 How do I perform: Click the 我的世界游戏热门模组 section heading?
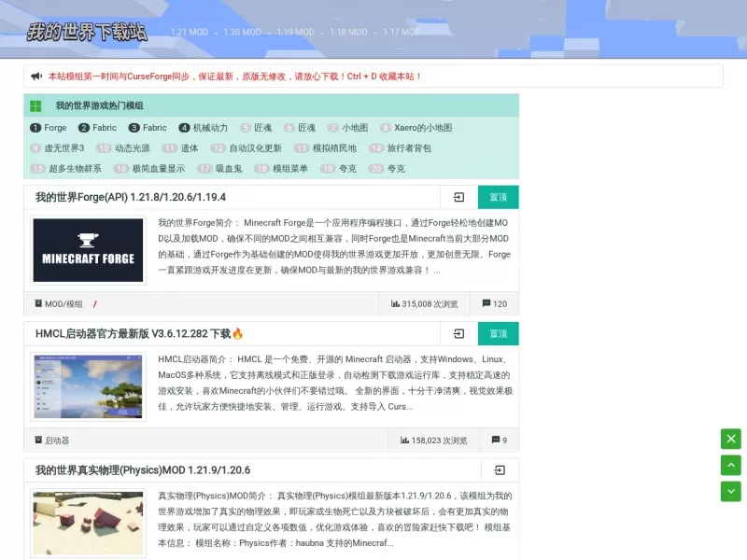click(100, 105)
